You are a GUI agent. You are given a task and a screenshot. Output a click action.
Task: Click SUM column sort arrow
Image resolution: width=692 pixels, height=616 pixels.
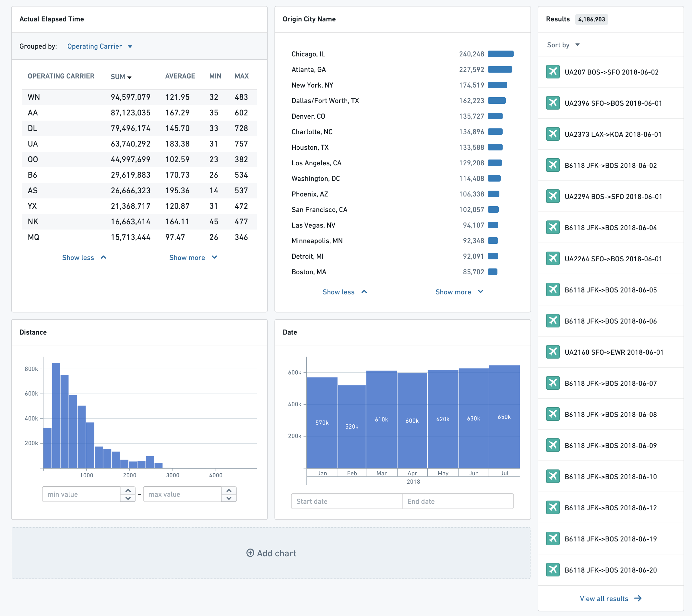pyautogui.click(x=129, y=77)
